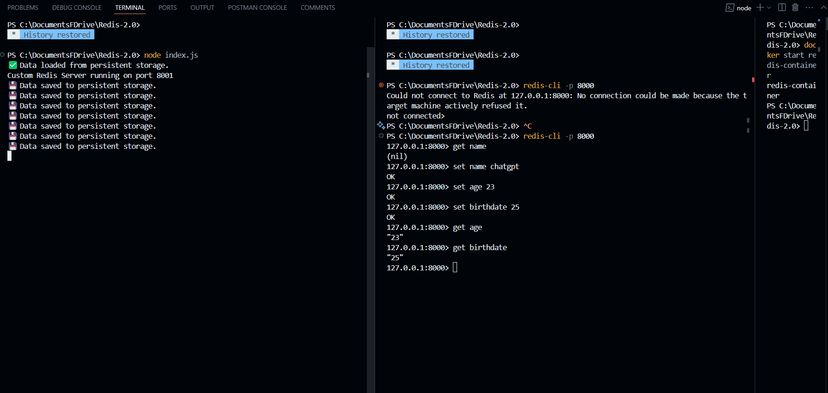
Task: Click the second 'redis-cli -p 8000' command
Action: (x=559, y=136)
